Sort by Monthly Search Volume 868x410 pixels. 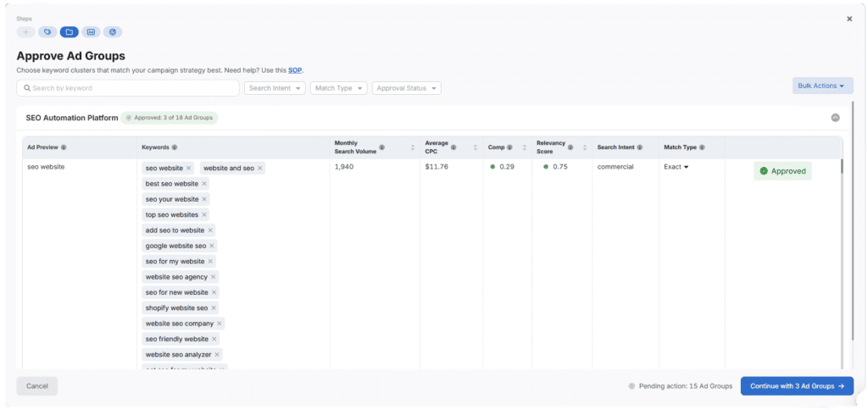413,147
